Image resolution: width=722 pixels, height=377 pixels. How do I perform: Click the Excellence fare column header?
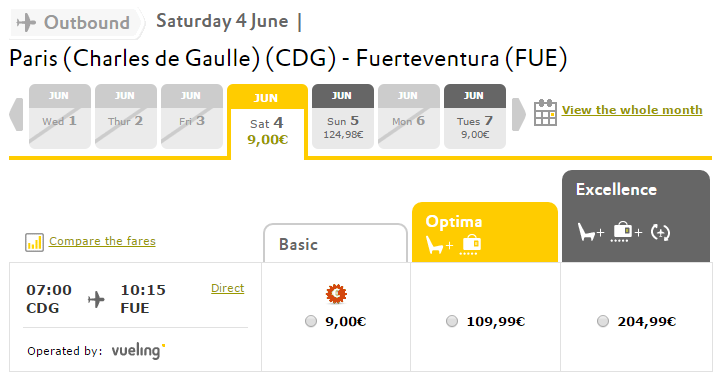[636, 216]
